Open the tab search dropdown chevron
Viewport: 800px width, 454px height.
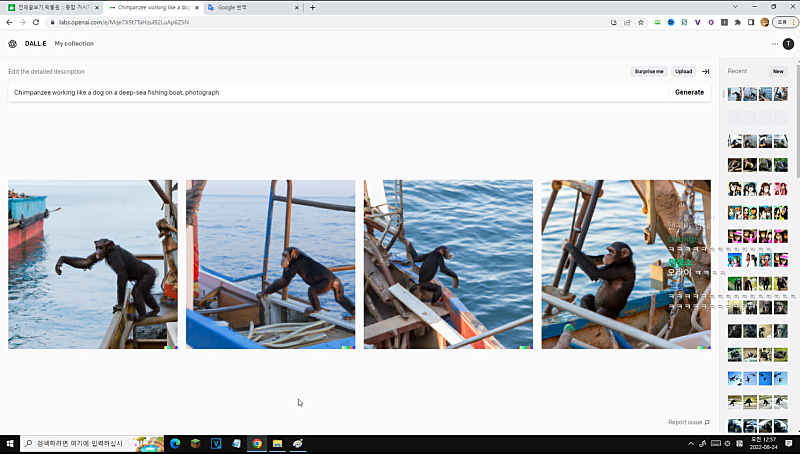click(735, 7)
